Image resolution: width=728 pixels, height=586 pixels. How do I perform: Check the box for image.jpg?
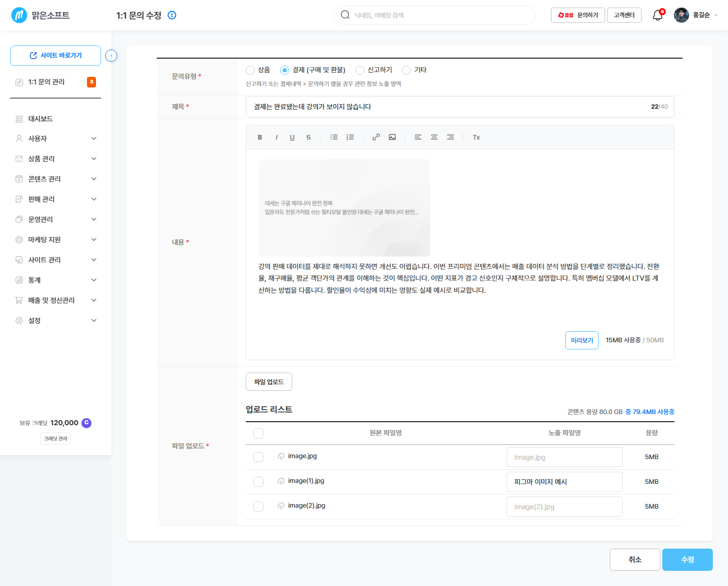258,457
